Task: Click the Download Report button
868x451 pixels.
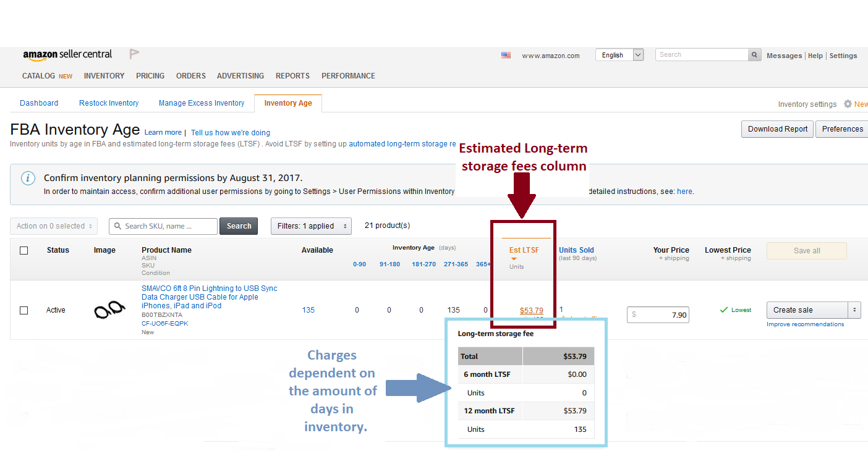Action: (x=778, y=129)
